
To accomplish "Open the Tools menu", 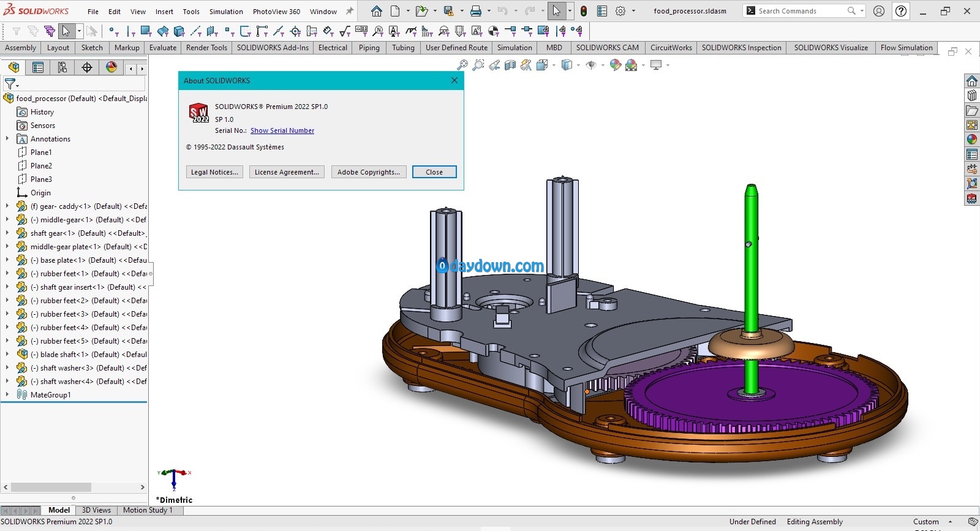I will point(191,12).
